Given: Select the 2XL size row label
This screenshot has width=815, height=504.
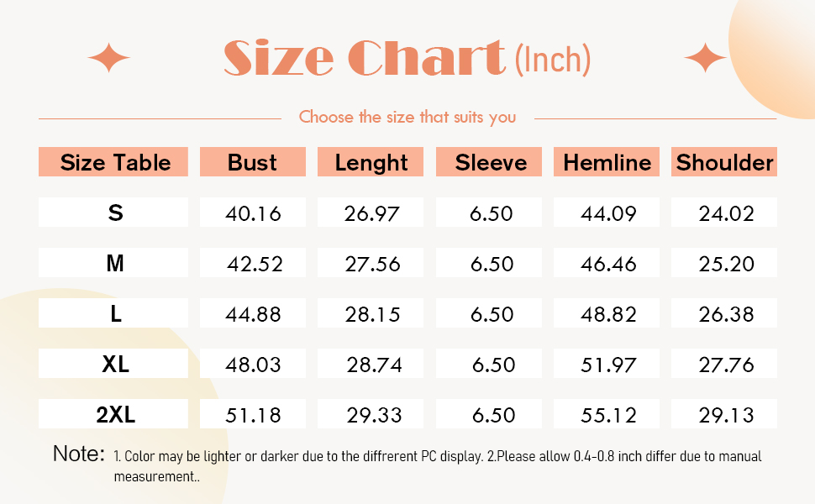Looking at the screenshot, I should pos(115,415).
